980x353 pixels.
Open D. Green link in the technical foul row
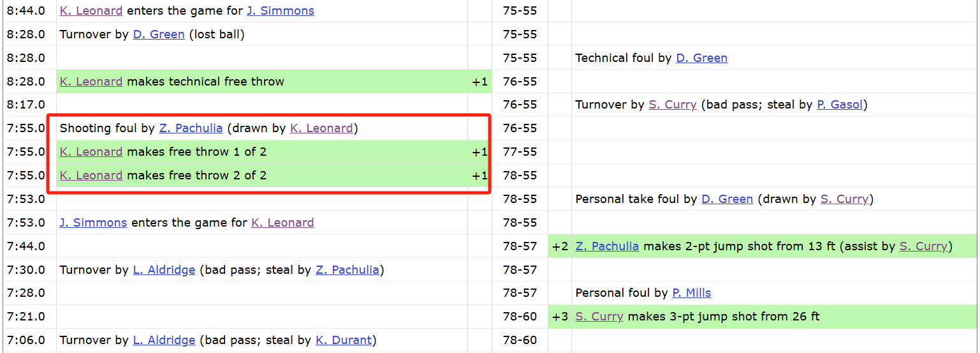[x=702, y=58]
